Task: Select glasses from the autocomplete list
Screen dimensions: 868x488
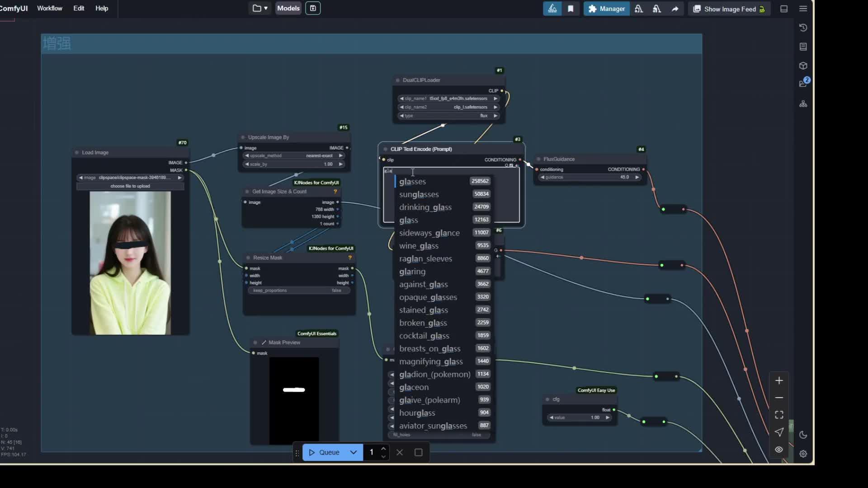Action: (413, 181)
